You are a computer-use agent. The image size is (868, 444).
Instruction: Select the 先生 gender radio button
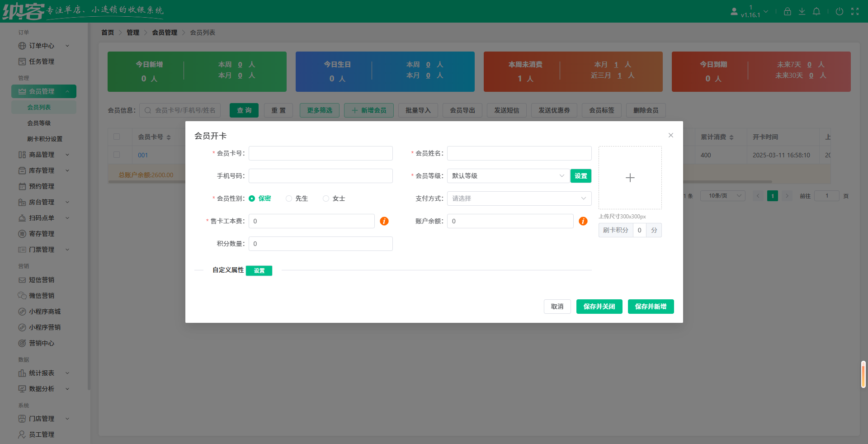point(289,198)
